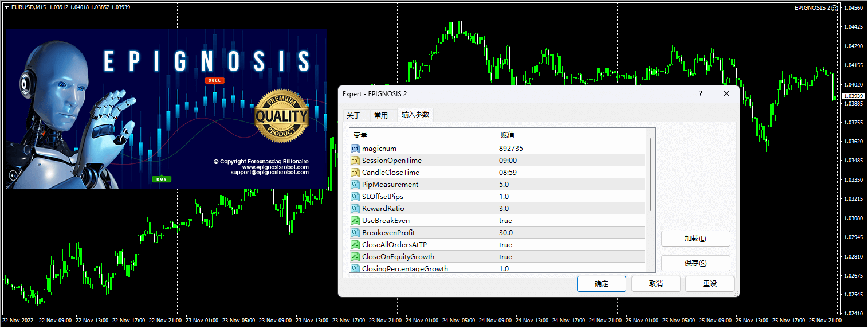Select the SLOffsetPips row icon

355,197
